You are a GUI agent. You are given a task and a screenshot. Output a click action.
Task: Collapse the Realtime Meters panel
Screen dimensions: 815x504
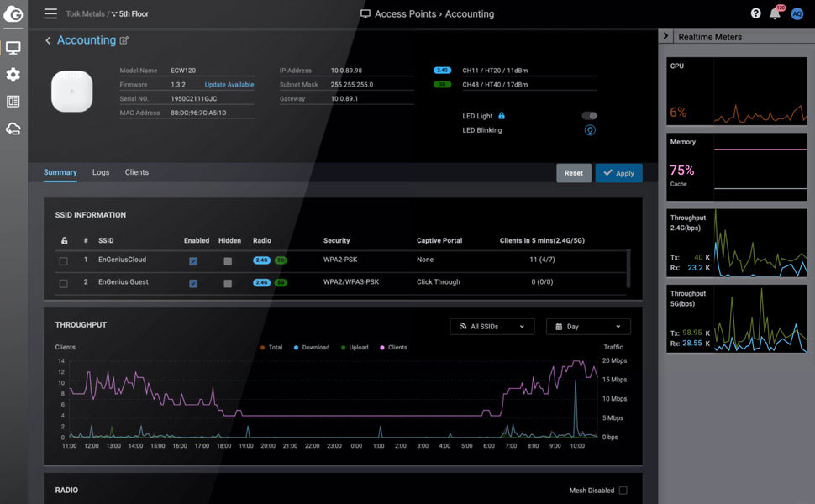pos(665,36)
